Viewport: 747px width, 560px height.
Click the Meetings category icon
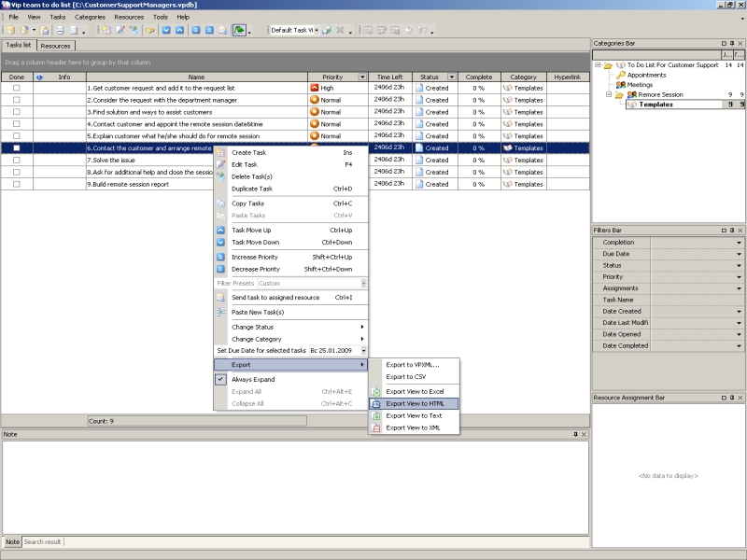tap(621, 85)
